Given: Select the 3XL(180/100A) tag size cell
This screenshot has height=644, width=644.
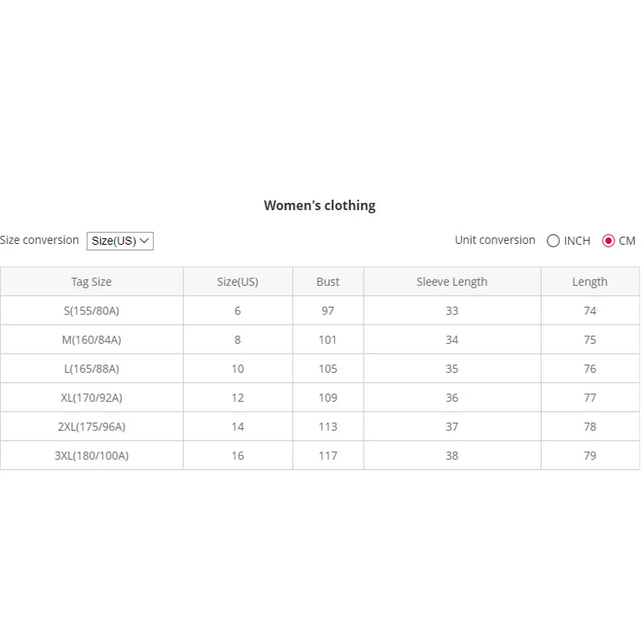Looking at the screenshot, I should click(91, 456).
